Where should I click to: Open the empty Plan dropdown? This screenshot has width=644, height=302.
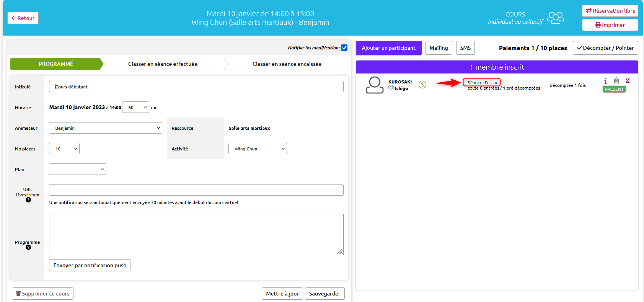78,170
